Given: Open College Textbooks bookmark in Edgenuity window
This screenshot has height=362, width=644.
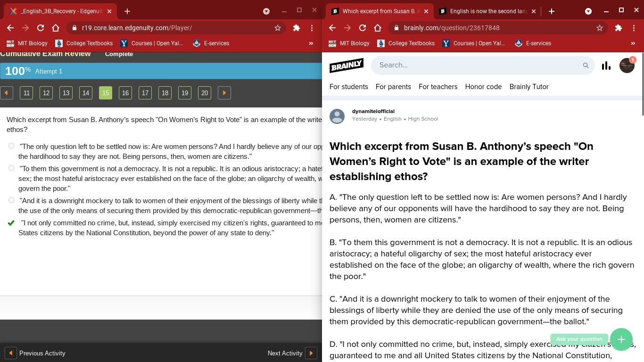Looking at the screenshot, I should coord(84,43).
